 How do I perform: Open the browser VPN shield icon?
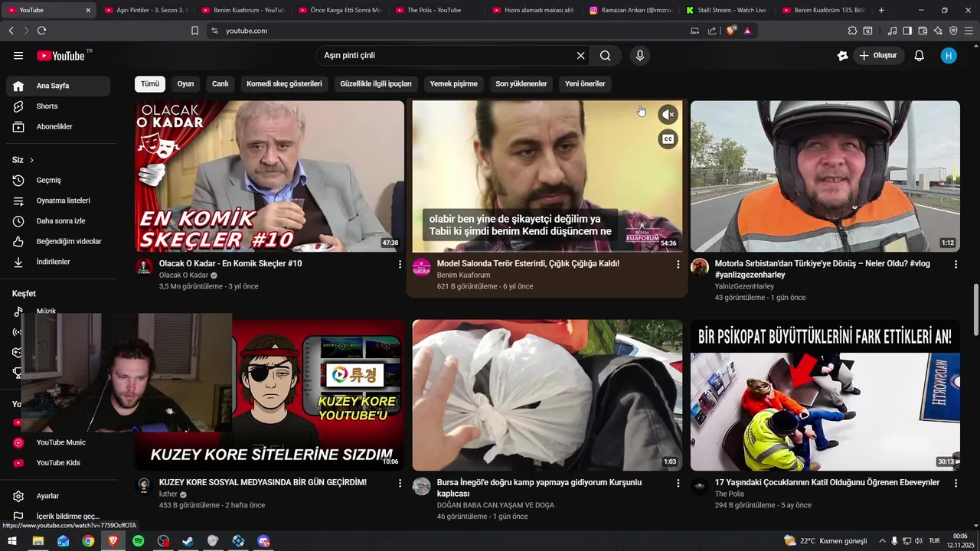(953, 31)
